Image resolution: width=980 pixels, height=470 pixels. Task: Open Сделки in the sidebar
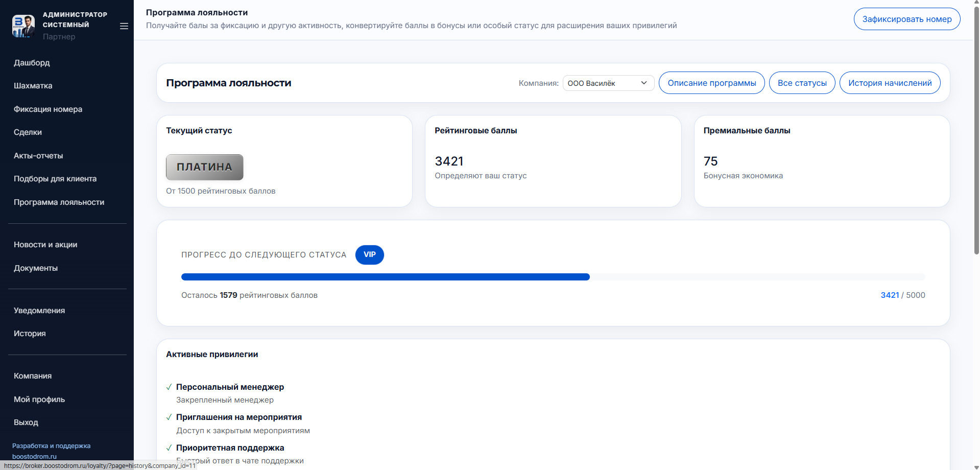pyautogui.click(x=28, y=132)
